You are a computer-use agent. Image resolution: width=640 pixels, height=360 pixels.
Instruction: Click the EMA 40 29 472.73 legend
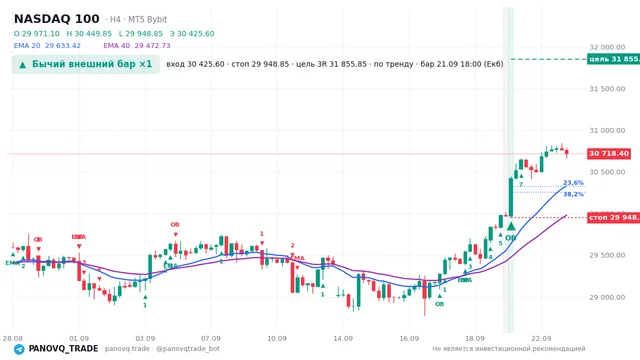137,46
